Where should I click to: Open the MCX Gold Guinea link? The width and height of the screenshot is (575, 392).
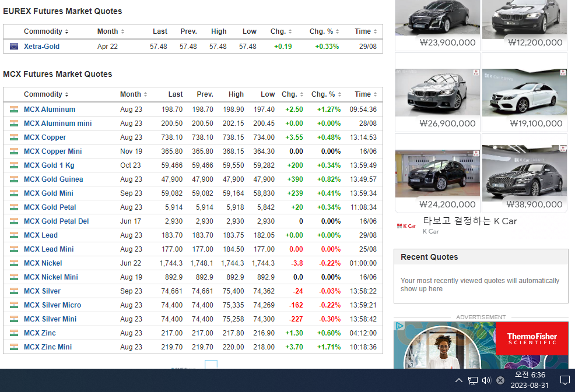(54, 179)
